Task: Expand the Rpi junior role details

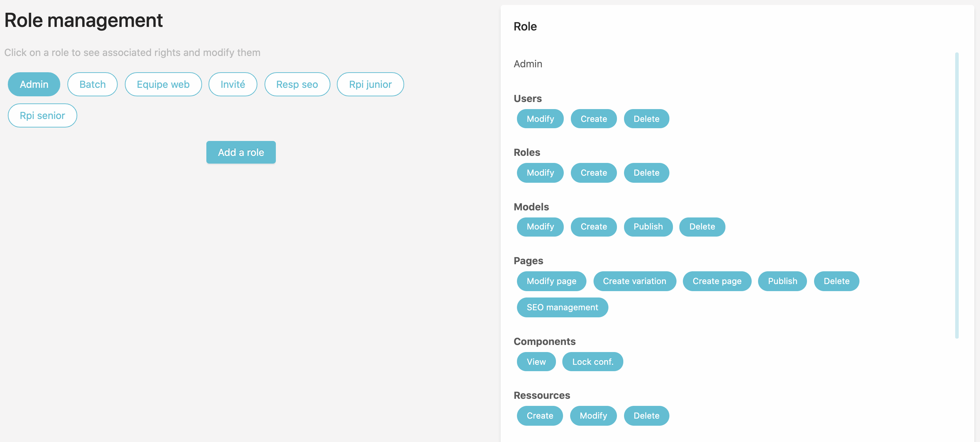Action: 370,84
